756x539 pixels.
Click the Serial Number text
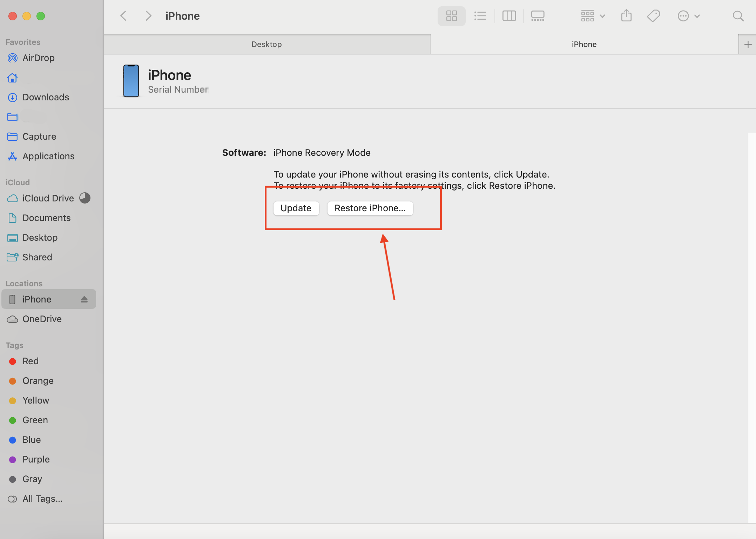point(178,89)
